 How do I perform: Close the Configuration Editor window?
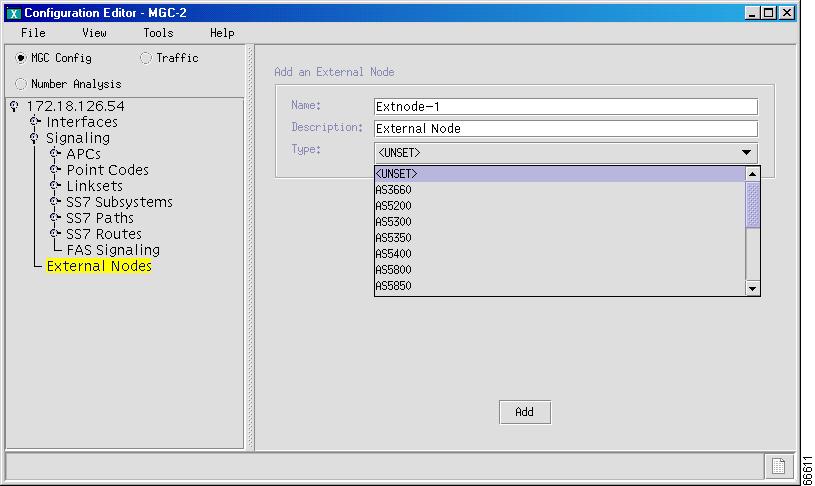(787, 13)
